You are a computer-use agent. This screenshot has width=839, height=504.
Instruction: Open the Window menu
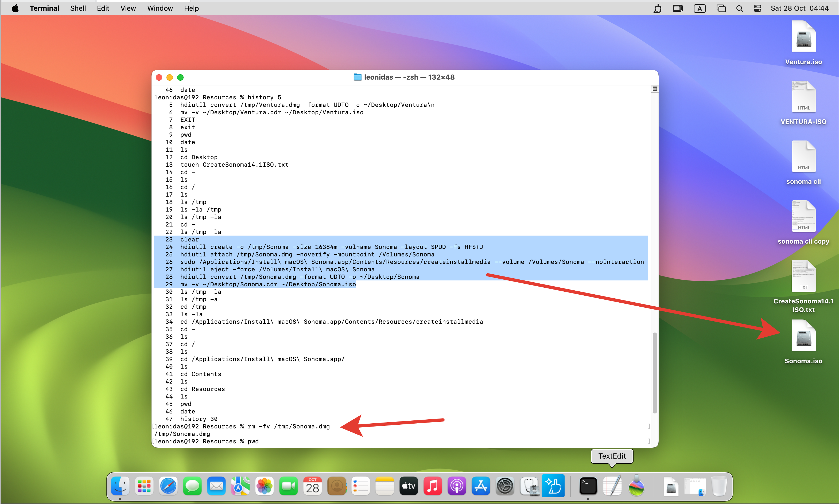click(160, 9)
